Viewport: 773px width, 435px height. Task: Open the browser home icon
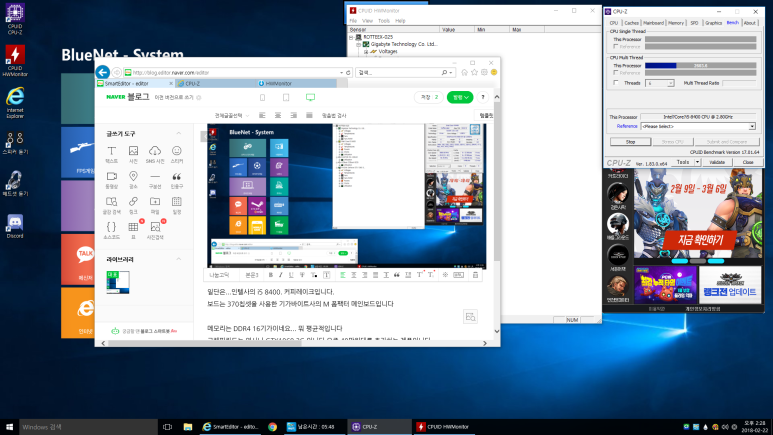[464, 72]
